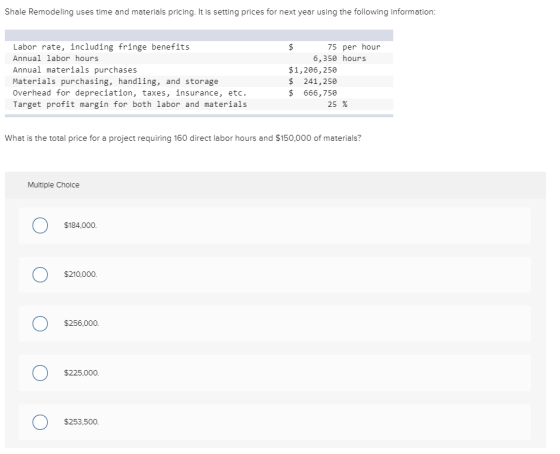560x454 pixels.
Task: Select the radio button for $184,000
Action: [40, 225]
